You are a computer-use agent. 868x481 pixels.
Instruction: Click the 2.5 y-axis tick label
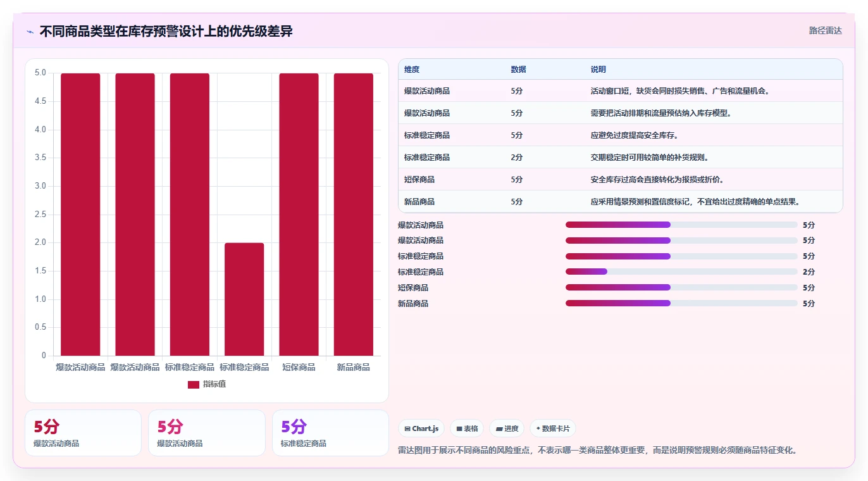(x=40, y=215)
